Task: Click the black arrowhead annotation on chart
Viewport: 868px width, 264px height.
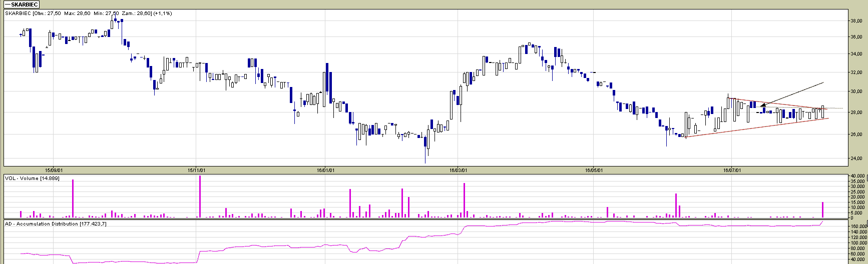Action: pyautogui.click(x=762, y=106)
